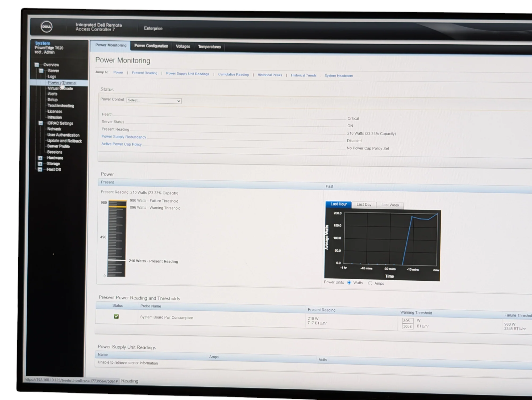
Task: Select the Amps power units radio button
Action: [370, 283]
